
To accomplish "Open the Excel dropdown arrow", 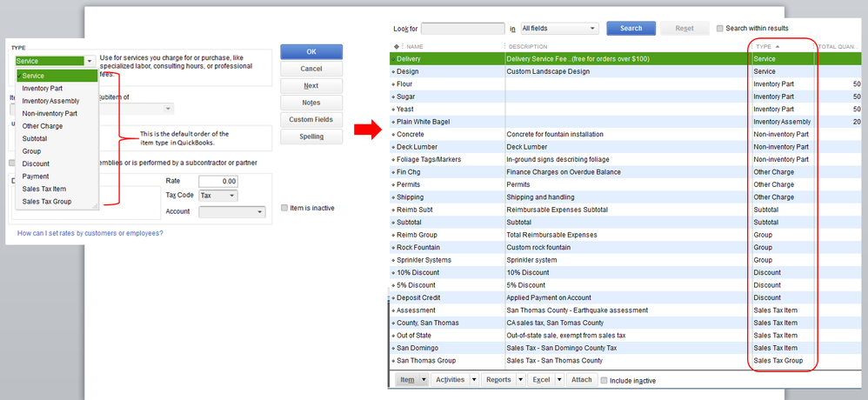I will click(x=558, y=380).
